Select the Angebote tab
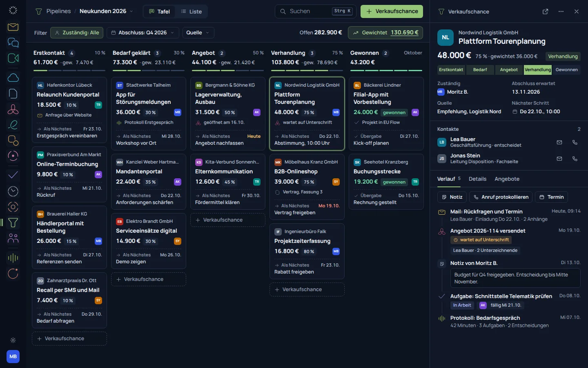This screenshot has width=588, height=368. [507, 179]
